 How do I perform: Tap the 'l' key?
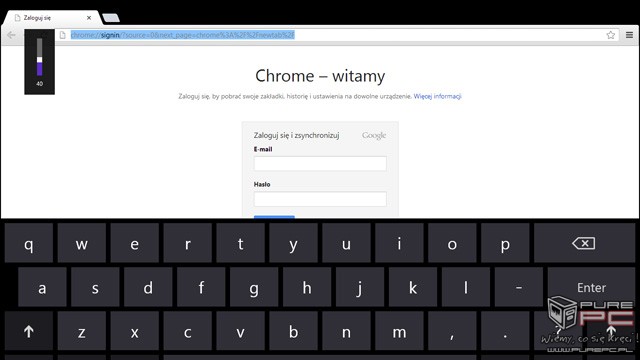(466, 287)
